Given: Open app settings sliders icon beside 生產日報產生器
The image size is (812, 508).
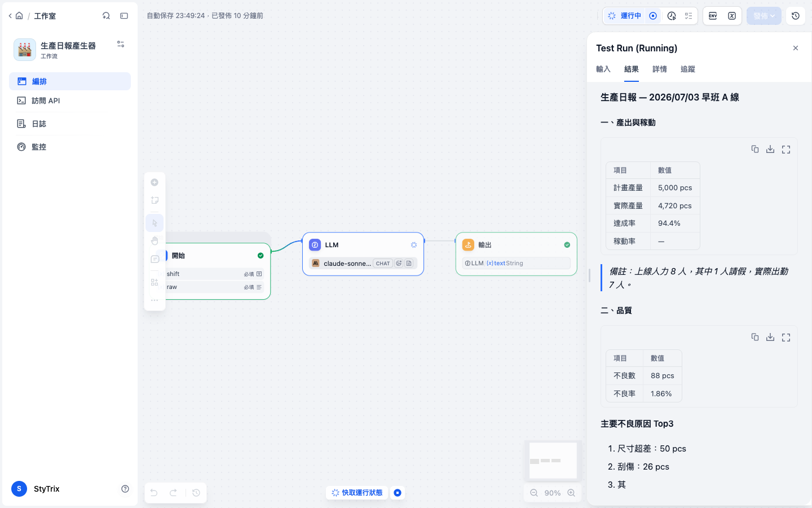Looking at the screenshot, I should [121, 44].
